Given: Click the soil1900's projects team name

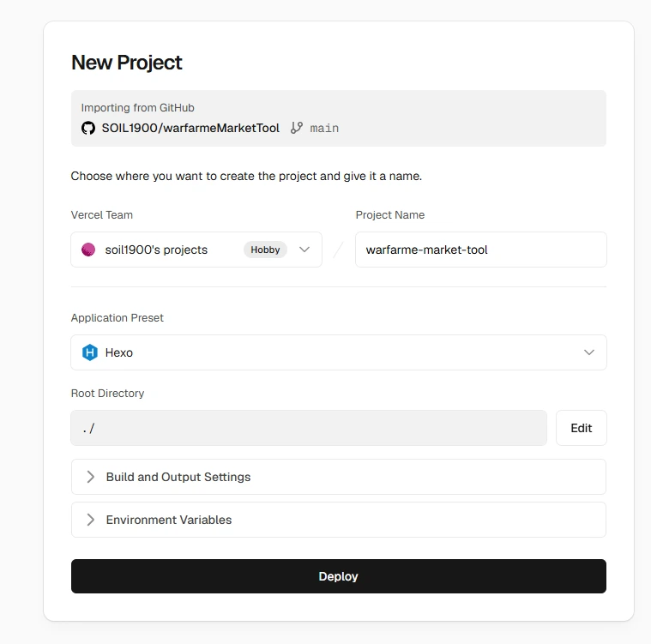Looking at the screenshot, I should 156,250.
